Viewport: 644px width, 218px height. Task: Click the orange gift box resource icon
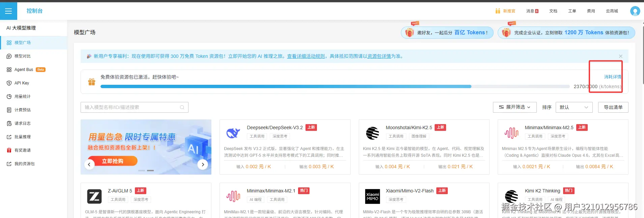click(92, 82)
